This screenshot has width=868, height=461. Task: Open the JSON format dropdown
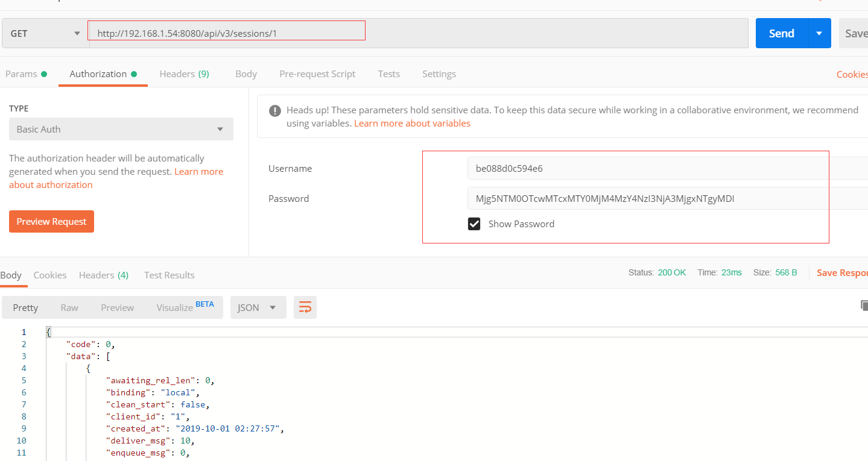coord(258,307)
